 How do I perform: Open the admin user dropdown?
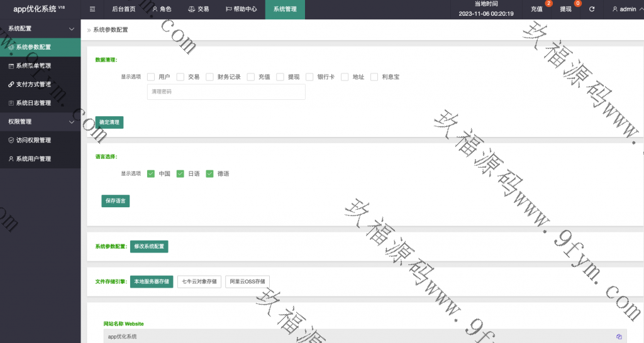(x=627, y=9)
